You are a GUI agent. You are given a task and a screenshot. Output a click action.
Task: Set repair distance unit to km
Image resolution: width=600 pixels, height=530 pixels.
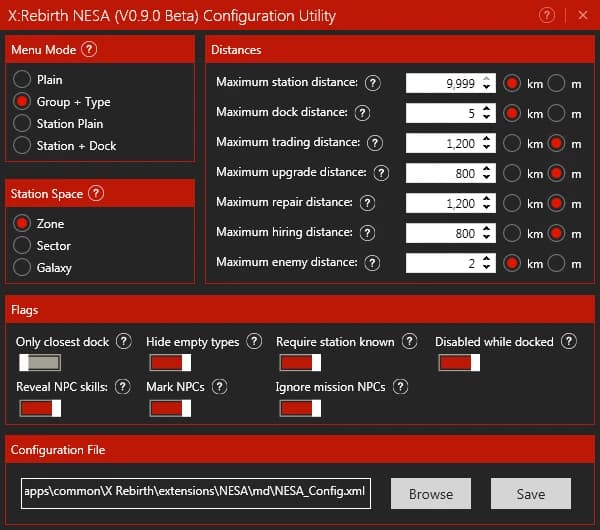512,203
